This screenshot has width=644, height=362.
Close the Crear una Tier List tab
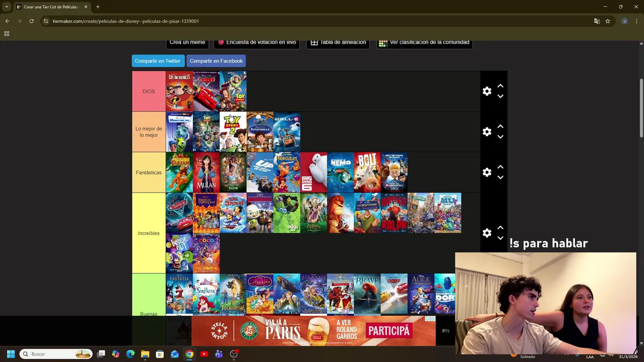(86, 7)
